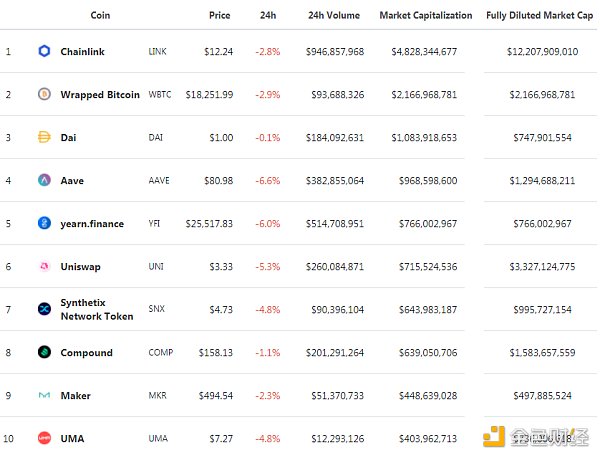Click the Compound green logo icon
The image size is (600, 458).
(x=44, y=352)
